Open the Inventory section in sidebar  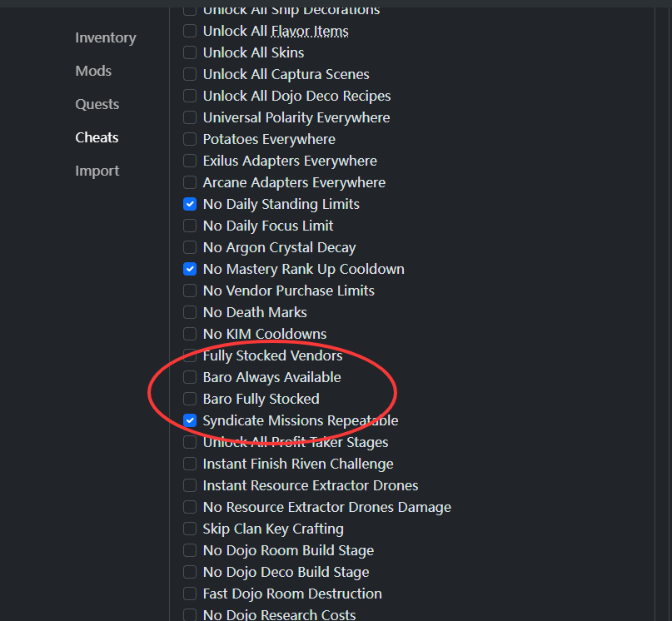[x=105, y=37]
